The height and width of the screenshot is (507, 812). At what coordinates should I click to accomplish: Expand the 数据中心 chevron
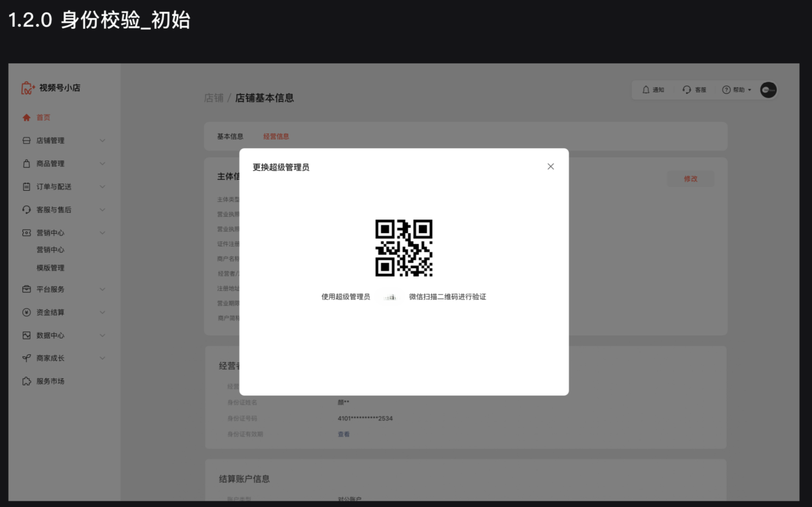tap(103, 335)
